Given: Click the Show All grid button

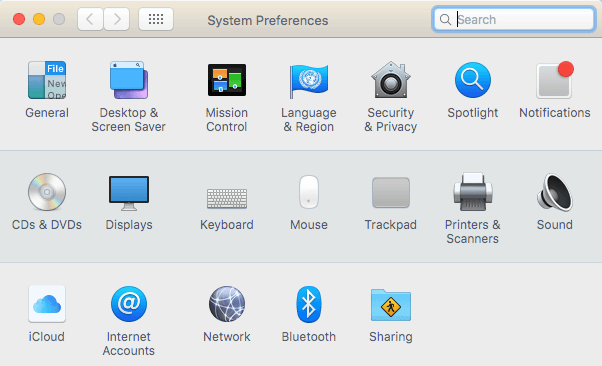Looking at the screenshot, I should point(155,19).
